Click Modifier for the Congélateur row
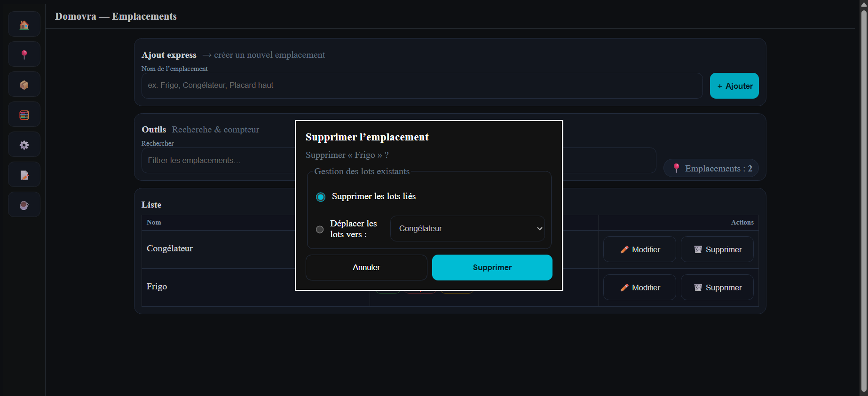Image resolution: width=868 pixels, height=396 pixels. [639, 249]
